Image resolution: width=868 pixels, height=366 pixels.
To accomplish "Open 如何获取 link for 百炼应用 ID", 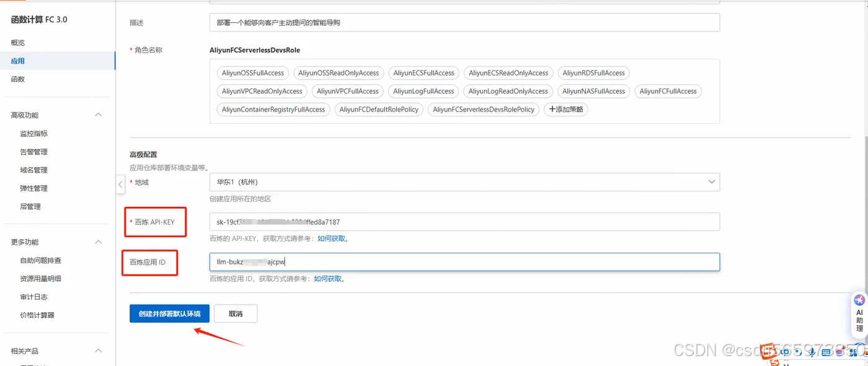I will (327, 279).
